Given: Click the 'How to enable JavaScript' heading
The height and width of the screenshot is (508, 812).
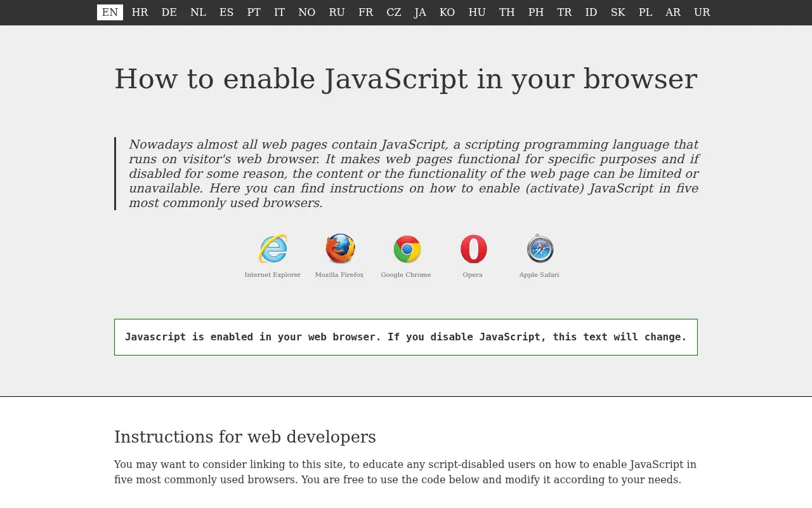Looking at the screenshot, I should [406, 79].
